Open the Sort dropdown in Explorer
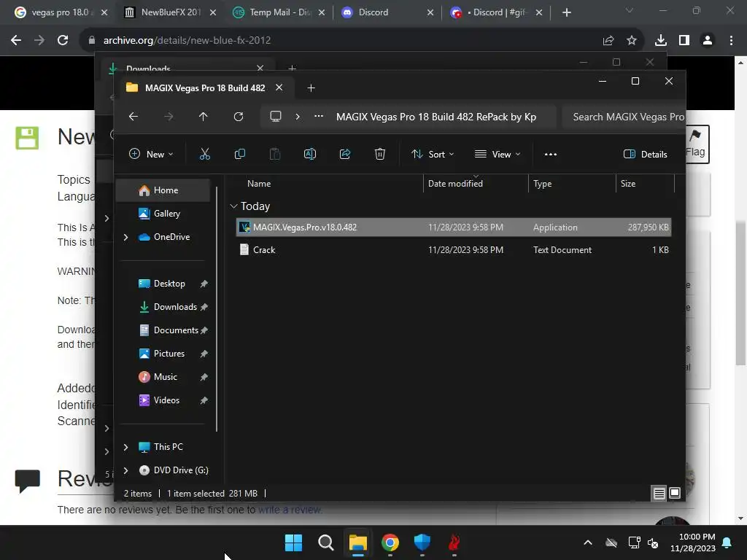This screenshot has height=560, width=747. [433, 155]
